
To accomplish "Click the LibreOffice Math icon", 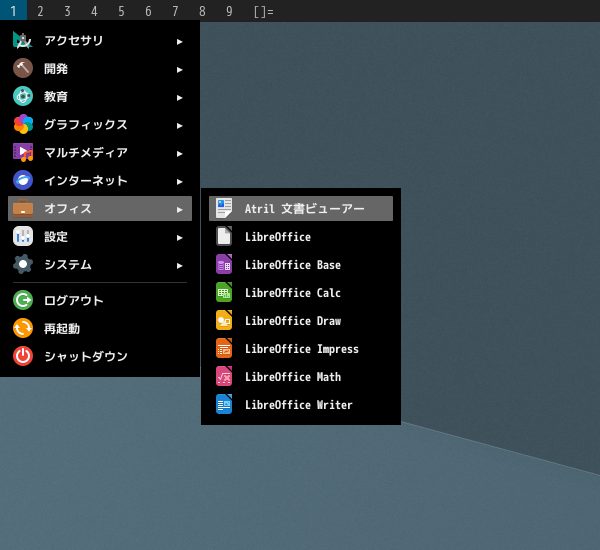I will coord(224,376).
